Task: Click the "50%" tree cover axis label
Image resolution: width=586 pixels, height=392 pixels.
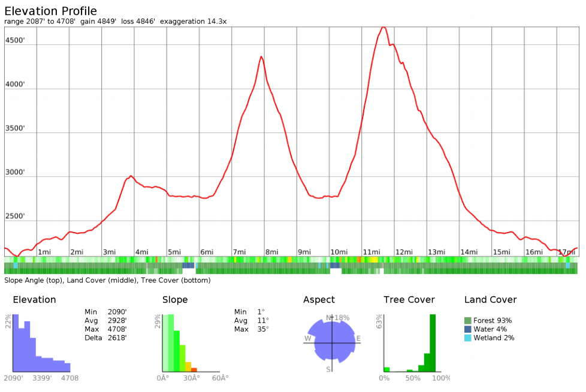Action: click(x=413, y=378)
